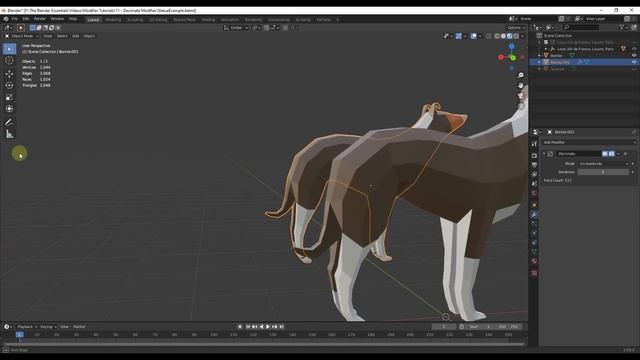This screenshot has width=640, height=360.
Task: Open the Scene properties tab
Action: tap(534, 184)
